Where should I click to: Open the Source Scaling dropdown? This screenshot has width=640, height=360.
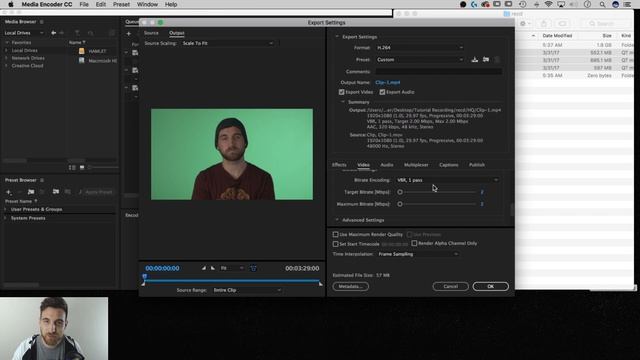(228, 43)
